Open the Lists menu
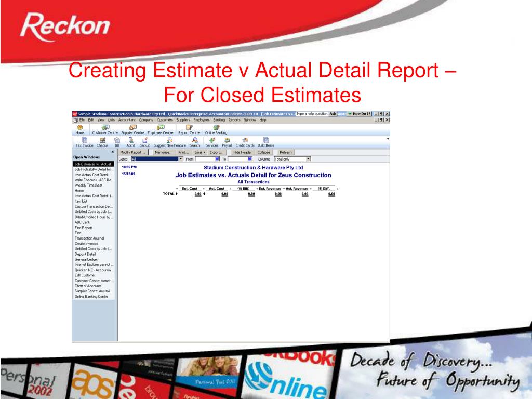532x399 pixels. click(111, 120)
